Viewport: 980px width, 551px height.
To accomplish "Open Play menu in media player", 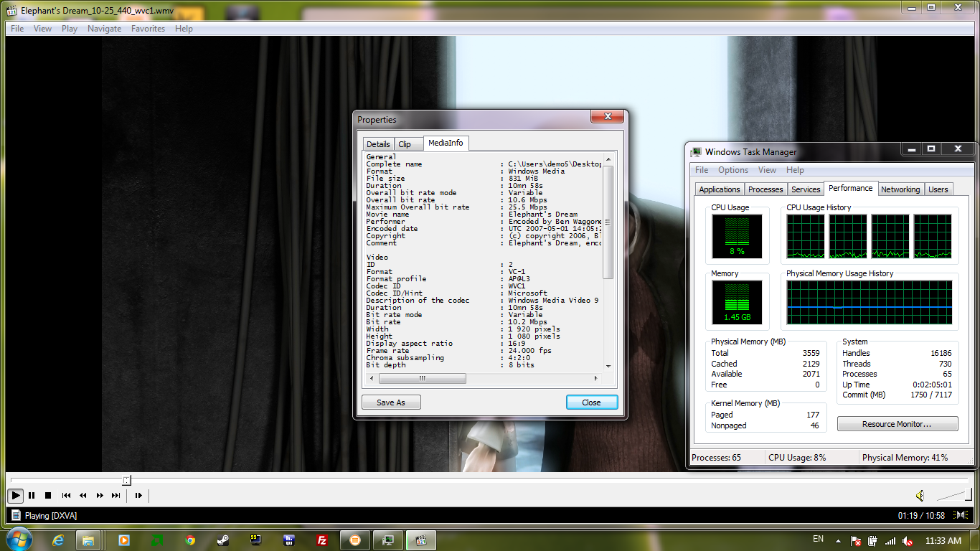I will tap(70, 29).
